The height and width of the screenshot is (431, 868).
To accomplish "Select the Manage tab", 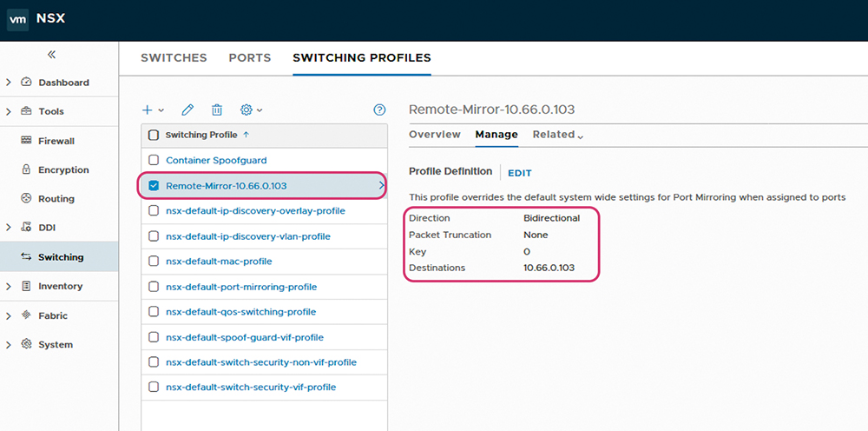I will [496, 134].
